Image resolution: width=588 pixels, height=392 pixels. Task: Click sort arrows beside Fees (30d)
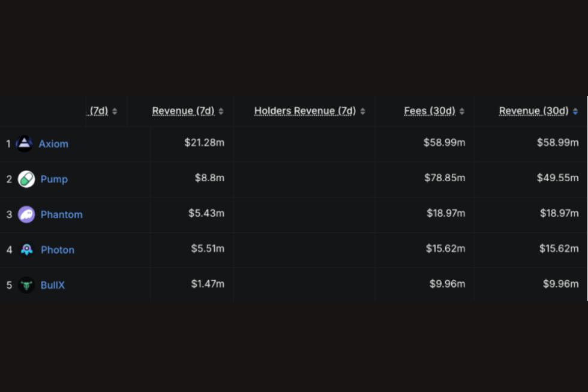[x=462, y=111]
